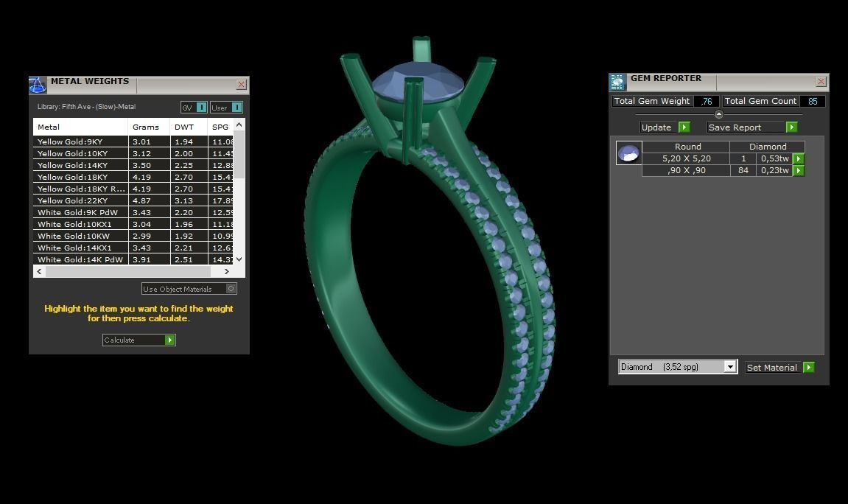The height and width of the screenshot is (504, 848).
Task: Click the blue center stone on ring
Action: coord(418,83)
